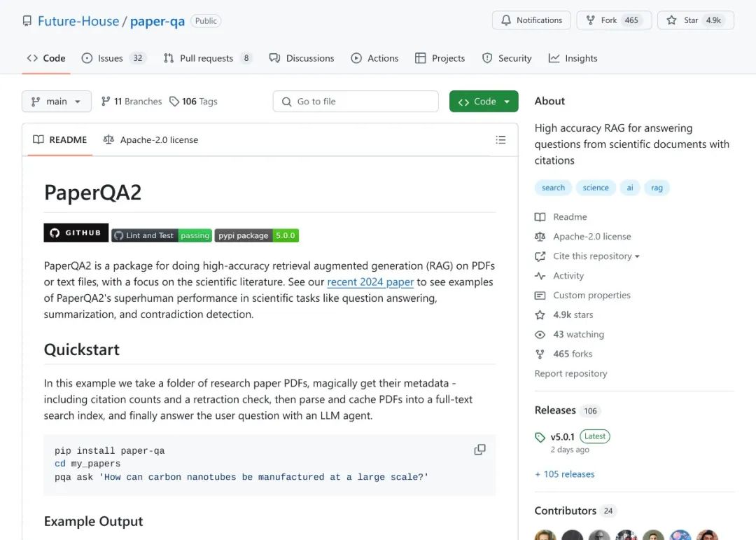This screenshot has width=756, height=540.
Task: Open the Issues tab
Action: click(x=114, y=58)
